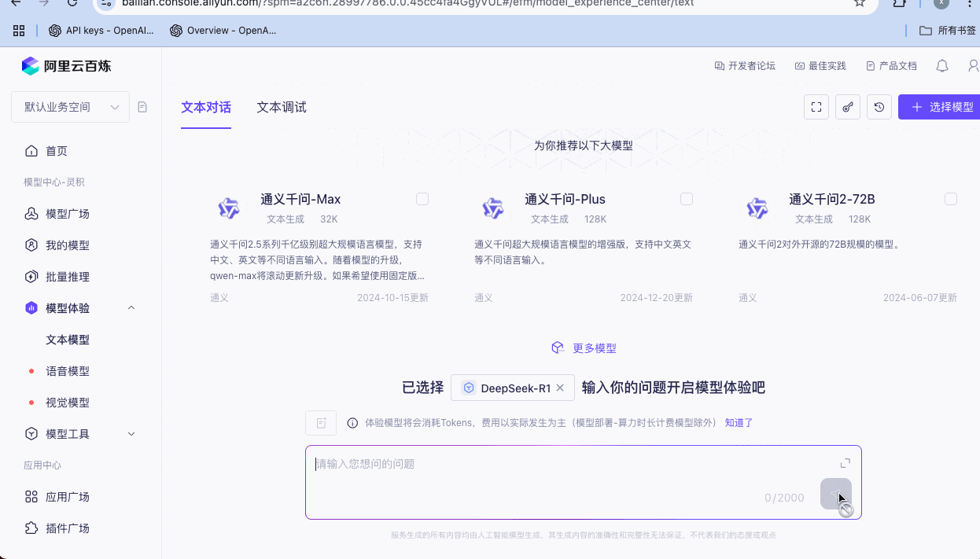The image size is (980, 559).
Task: Select 语音模型 in the sidebar
Action: pos(68,371)
